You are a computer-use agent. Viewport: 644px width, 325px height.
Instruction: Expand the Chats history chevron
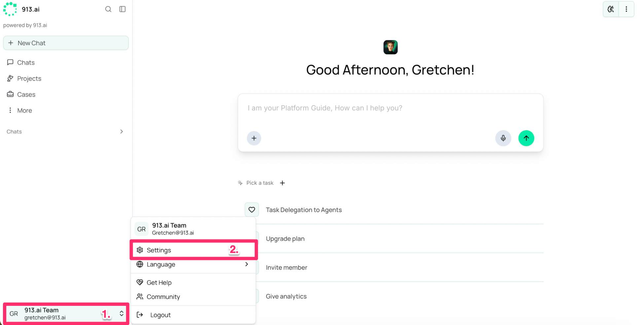pos(122,131)
